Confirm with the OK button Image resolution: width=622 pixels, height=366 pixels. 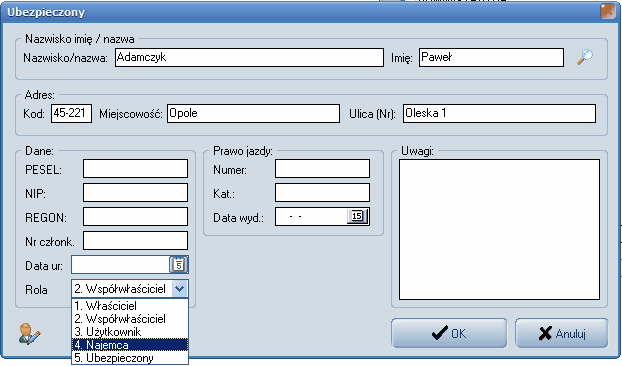[x=449, y=333]
